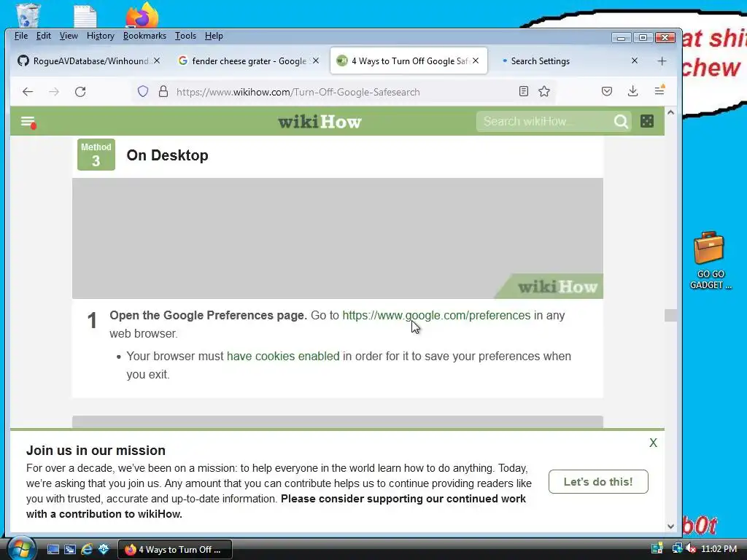Screen dimensions: 747x560
Task: Toggle reader view icon in address bar
Action: pyautogui.click(x=524, y=91)
